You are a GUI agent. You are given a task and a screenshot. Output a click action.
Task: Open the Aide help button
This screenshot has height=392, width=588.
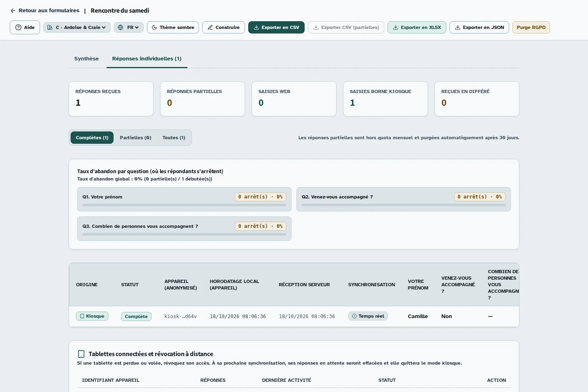[25, 27]
